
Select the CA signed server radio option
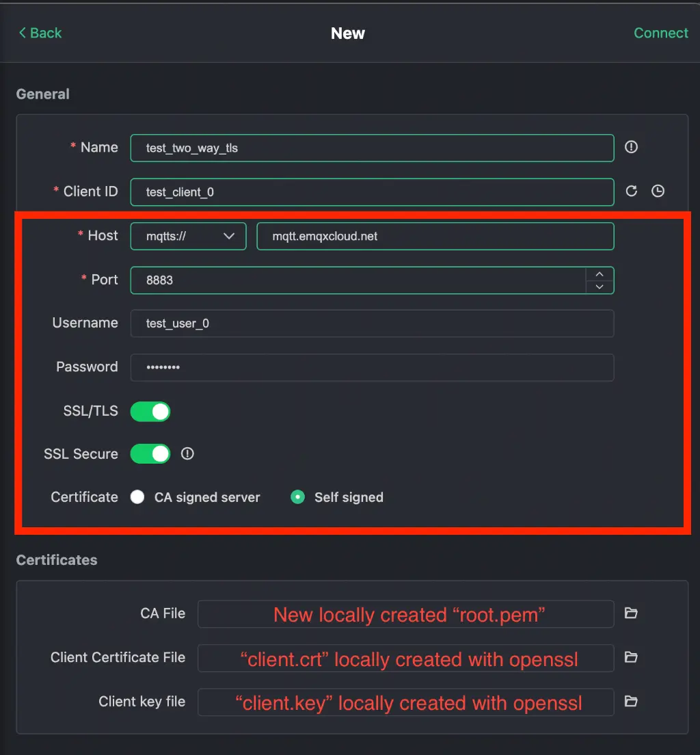coord(137,497)
